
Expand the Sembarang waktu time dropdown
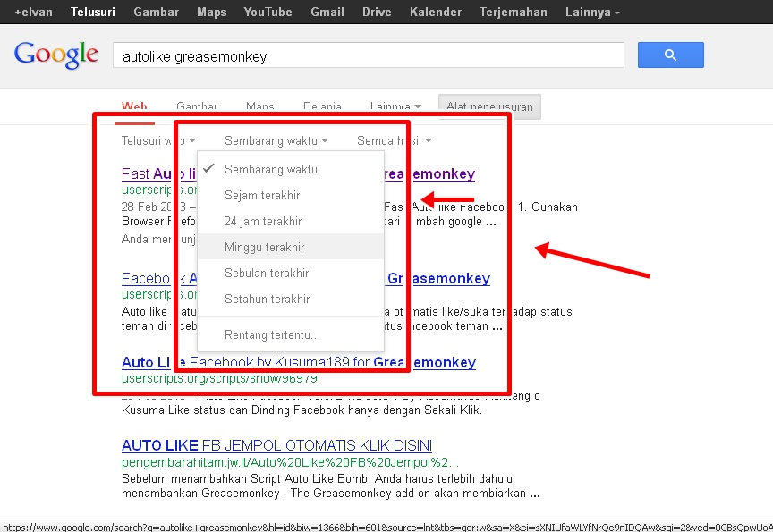click(276, 141)
